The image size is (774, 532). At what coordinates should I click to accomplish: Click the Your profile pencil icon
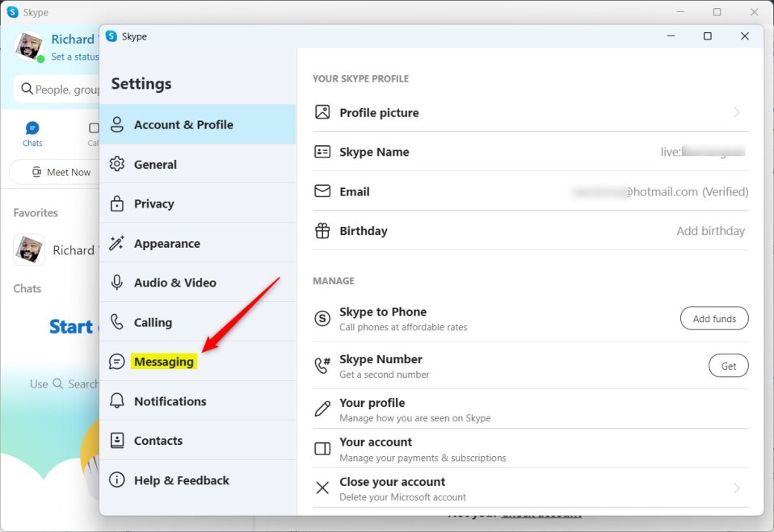(322, 408)
